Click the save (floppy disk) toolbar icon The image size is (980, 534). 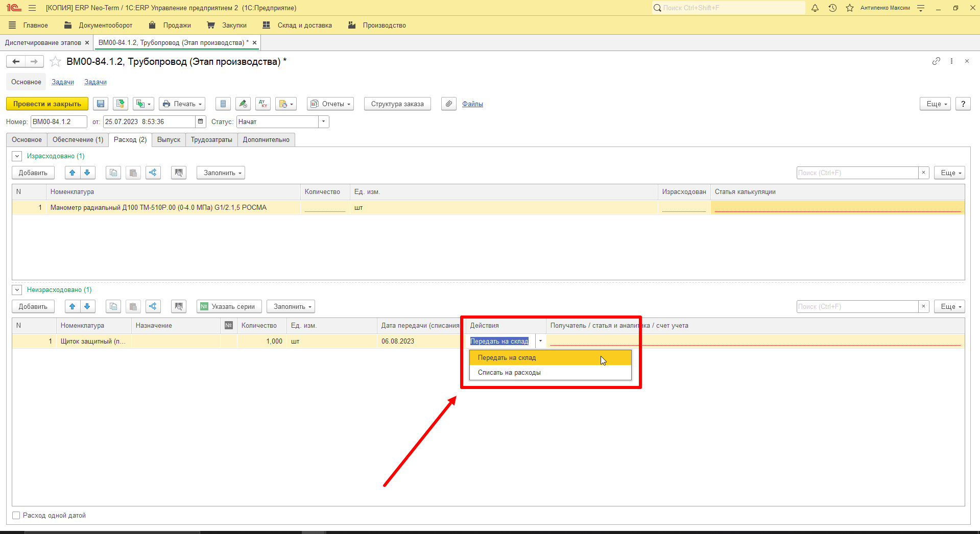pos(101,104)
